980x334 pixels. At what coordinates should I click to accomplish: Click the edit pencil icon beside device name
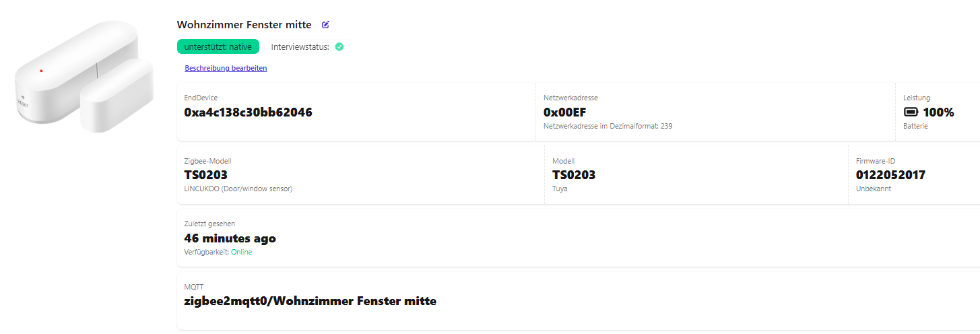click(x=326, y=25)
